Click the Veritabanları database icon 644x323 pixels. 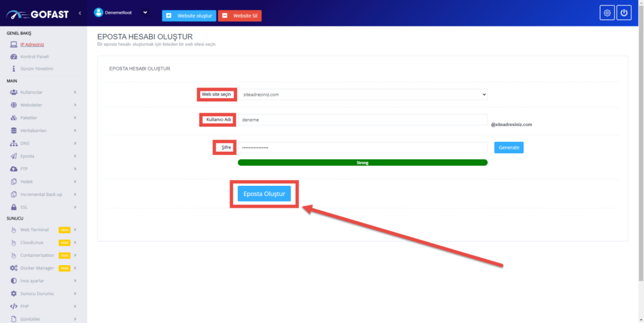(x=14, y=130)
